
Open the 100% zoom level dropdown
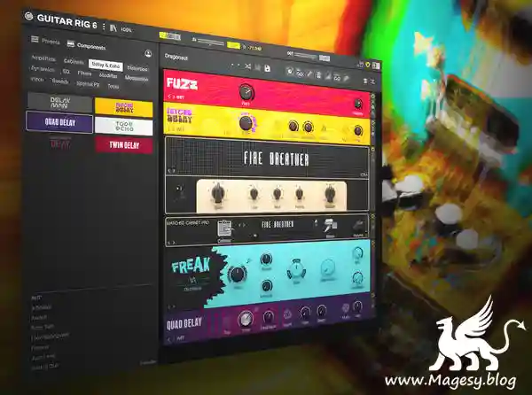(126, 30)
